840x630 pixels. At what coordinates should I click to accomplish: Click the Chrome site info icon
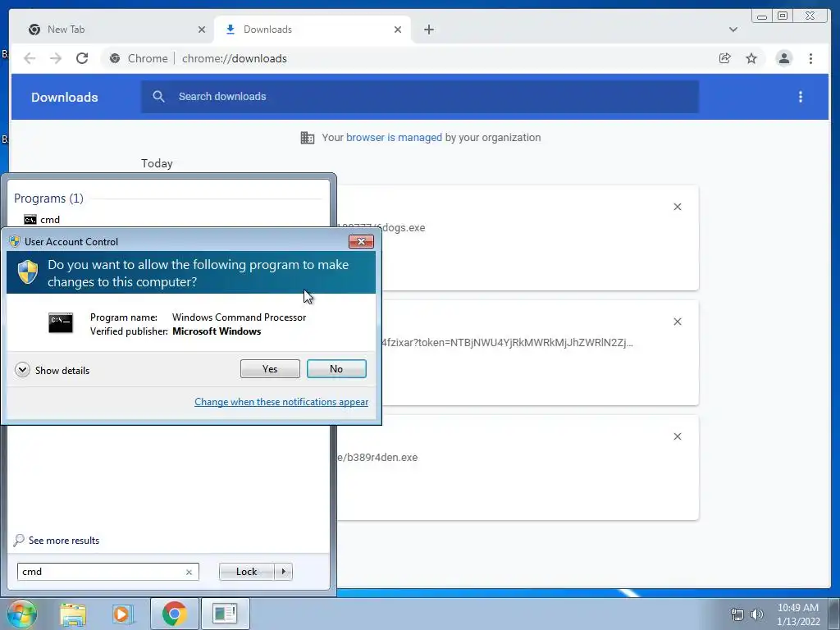tap(115, 58)
